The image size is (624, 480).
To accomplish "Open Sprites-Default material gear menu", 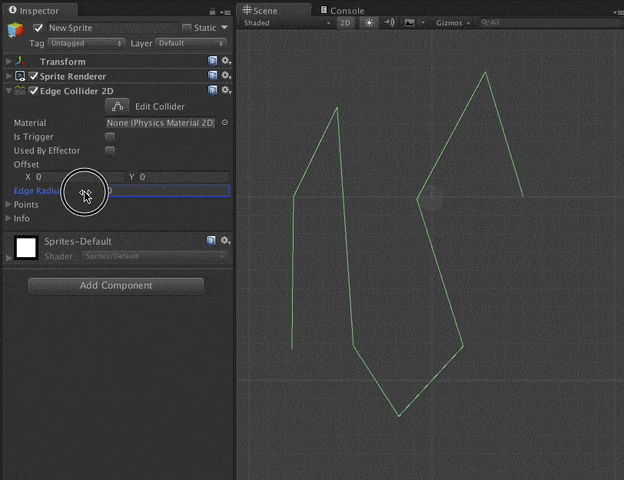I will 225,240.
